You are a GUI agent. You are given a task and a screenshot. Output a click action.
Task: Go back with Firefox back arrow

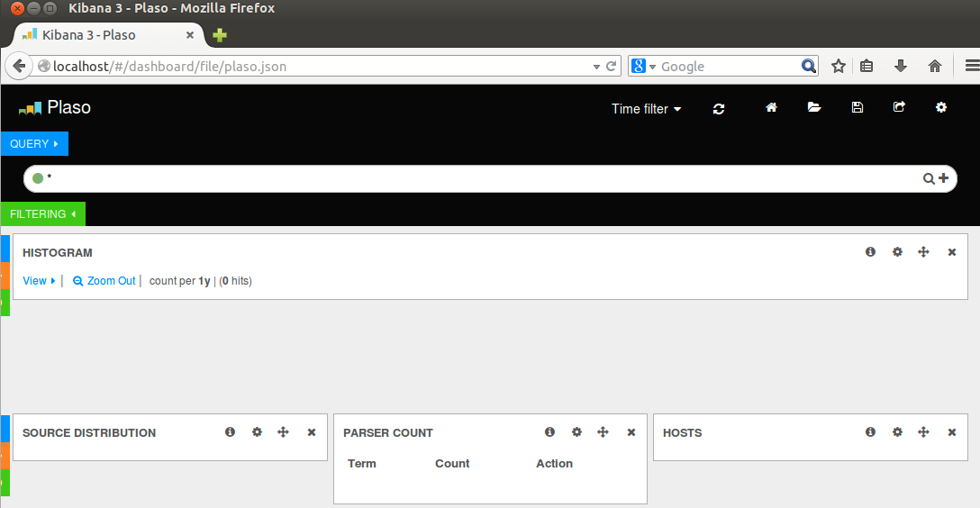point(19,66)
